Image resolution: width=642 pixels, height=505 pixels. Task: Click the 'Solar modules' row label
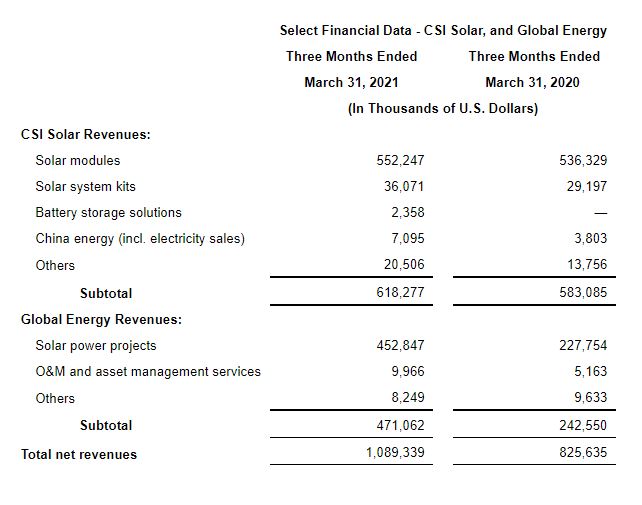(x=78, y=161)
